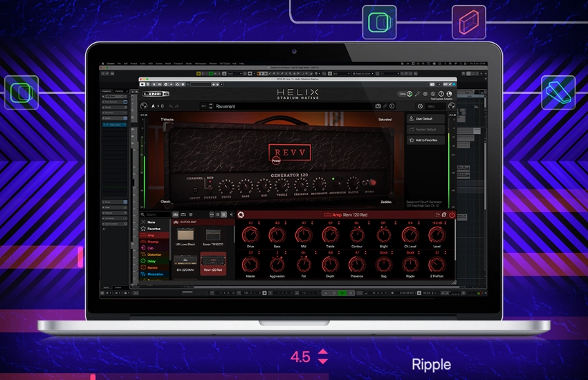Select the Modulation category
The width and height of the screenshot is (588, 380).
[154, 274]
